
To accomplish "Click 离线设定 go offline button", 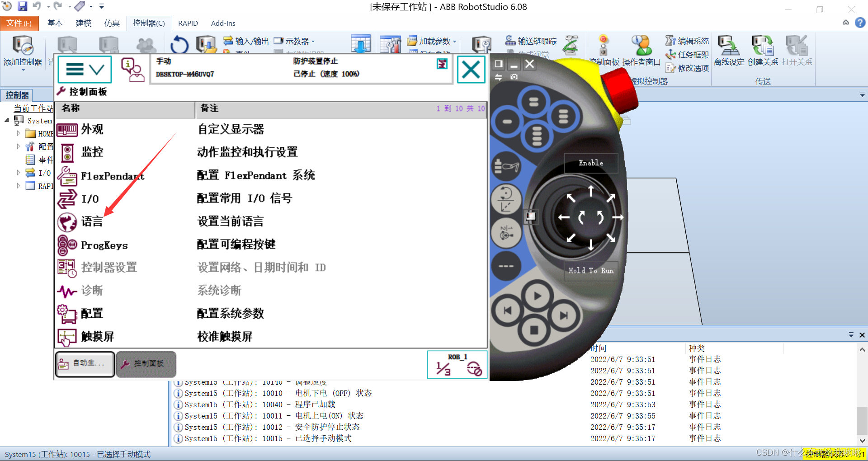I will click(x=729, y=51).
